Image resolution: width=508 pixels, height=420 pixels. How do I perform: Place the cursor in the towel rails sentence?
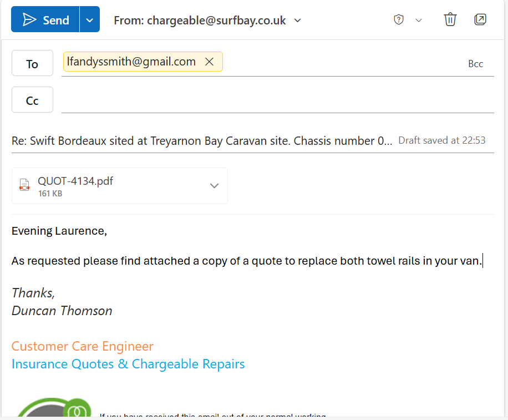(x=247, y=261)
